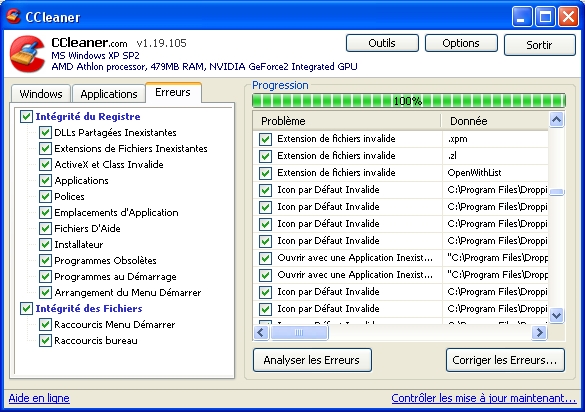Toggle Extensions de Fichiers Inexistantes checkbox
This screenshot has width=585, height=412.
(x=45, y=149)
